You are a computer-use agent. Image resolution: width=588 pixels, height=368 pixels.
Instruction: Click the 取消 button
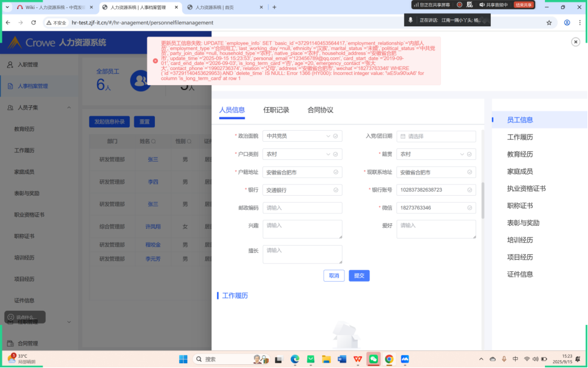(333, 276)
